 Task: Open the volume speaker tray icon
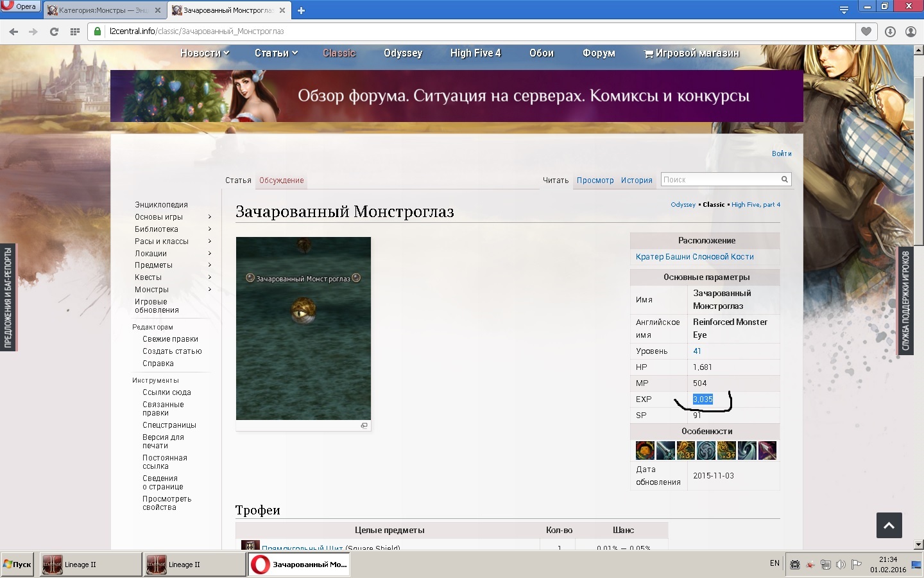(841, 565)
